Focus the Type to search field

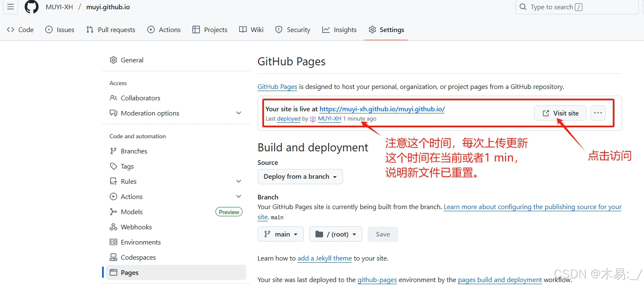577,7
